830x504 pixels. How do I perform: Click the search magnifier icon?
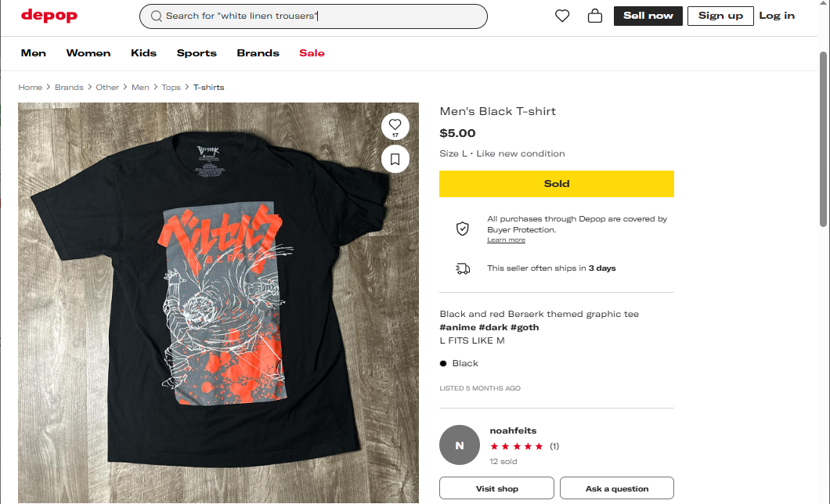156,16
